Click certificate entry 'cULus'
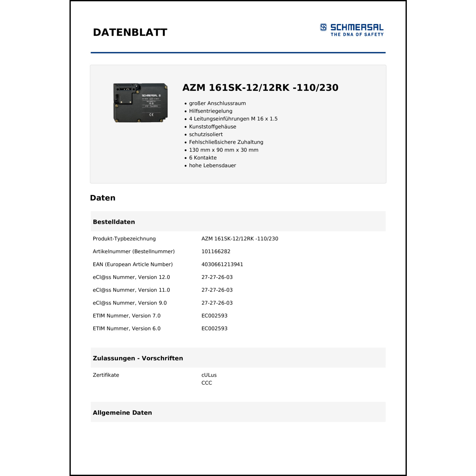Image resolution: width=476 pixels, height=476 pixels. pos(209,375)
